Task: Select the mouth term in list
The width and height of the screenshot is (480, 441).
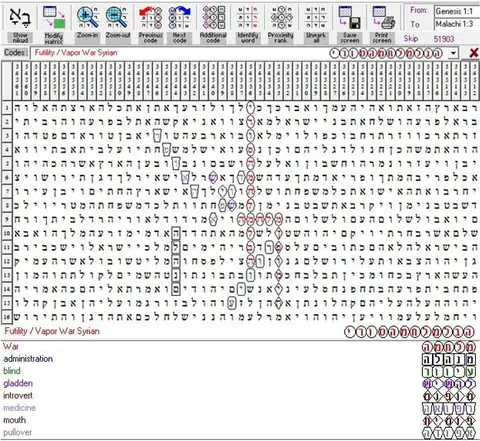Action: coord(14,420)
